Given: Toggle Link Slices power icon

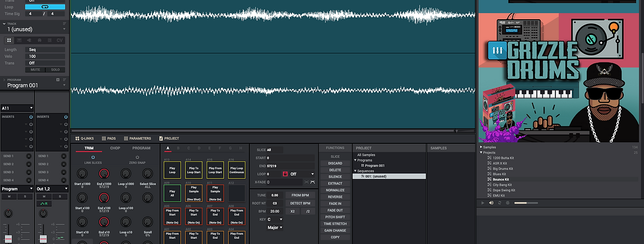Looking at the screenshot, I should tap(93, 158).
